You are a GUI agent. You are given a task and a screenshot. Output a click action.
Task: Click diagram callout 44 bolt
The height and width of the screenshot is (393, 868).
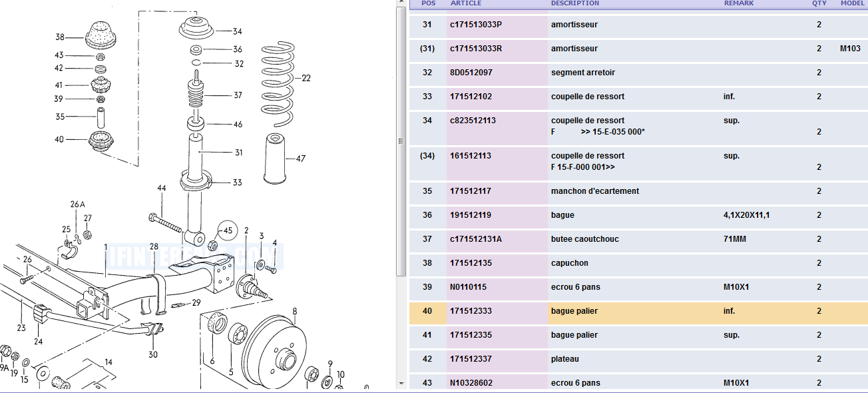coord(162,189)
